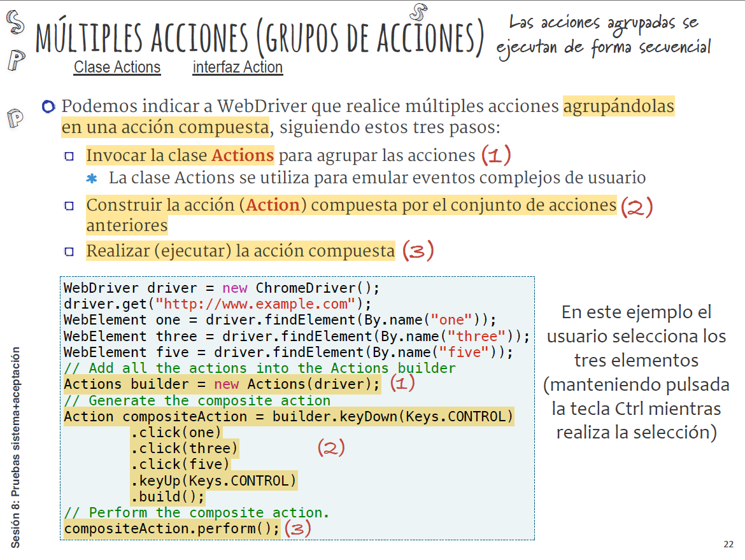The image size is (745, 560).
Task: Click the vertical "Sesión 8" sidebar label
Action: (15, 447)
